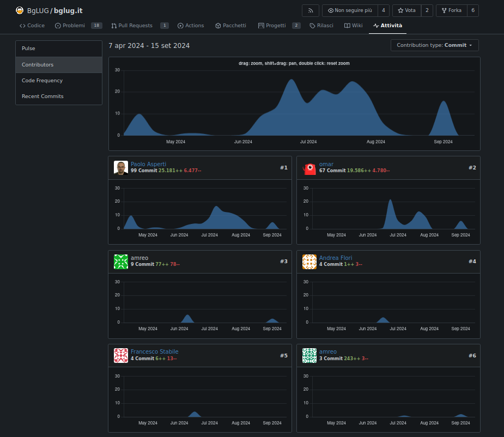Click the star icon on Vota
Viewport: 504px width, 437px height.
[400, 10]
